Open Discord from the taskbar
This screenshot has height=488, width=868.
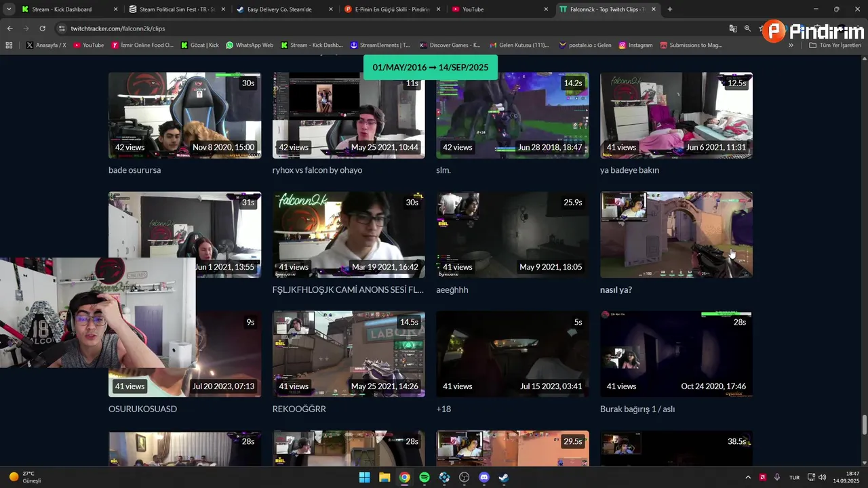[x=484, y=477]
